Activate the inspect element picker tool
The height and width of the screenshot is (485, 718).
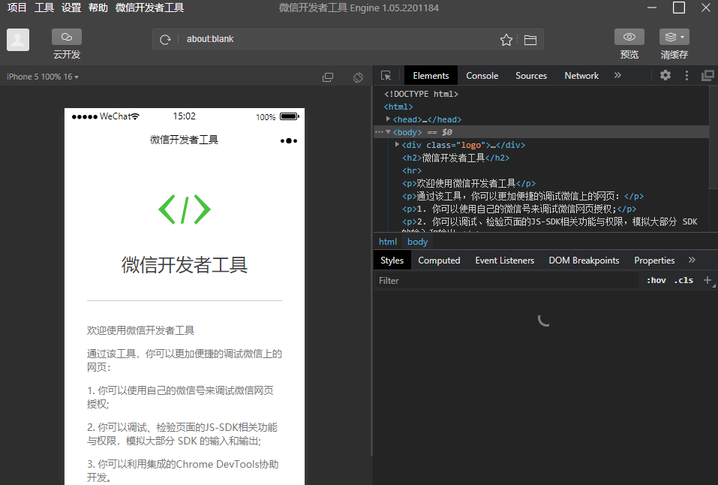click(x=386, y=76)
